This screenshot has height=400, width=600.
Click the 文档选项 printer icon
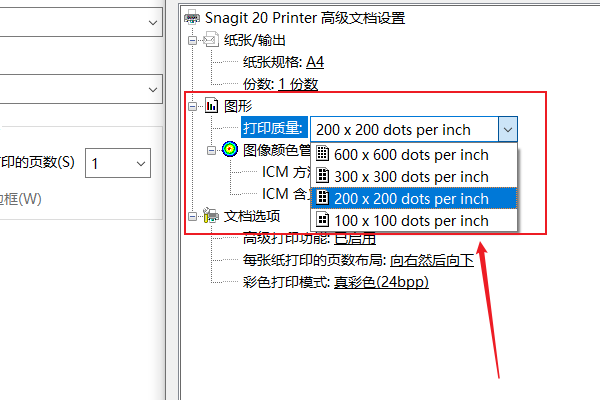pos(210,216)
